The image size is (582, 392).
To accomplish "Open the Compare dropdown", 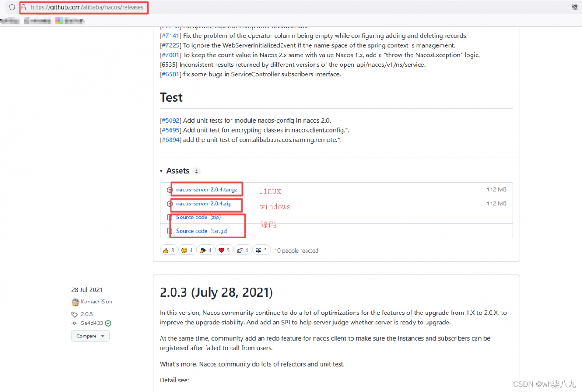I will point(90,336).
